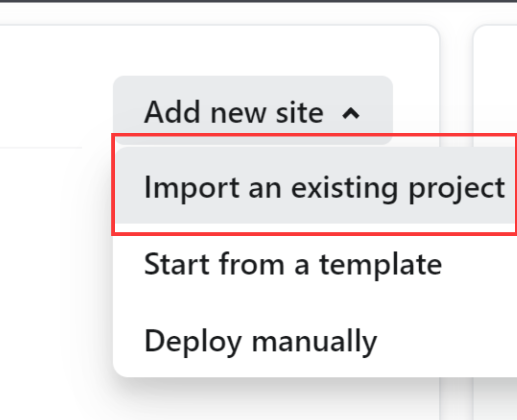Click the last option, Deploy manually
Viewport: 517px width, 420px height.
coord(315,341)
